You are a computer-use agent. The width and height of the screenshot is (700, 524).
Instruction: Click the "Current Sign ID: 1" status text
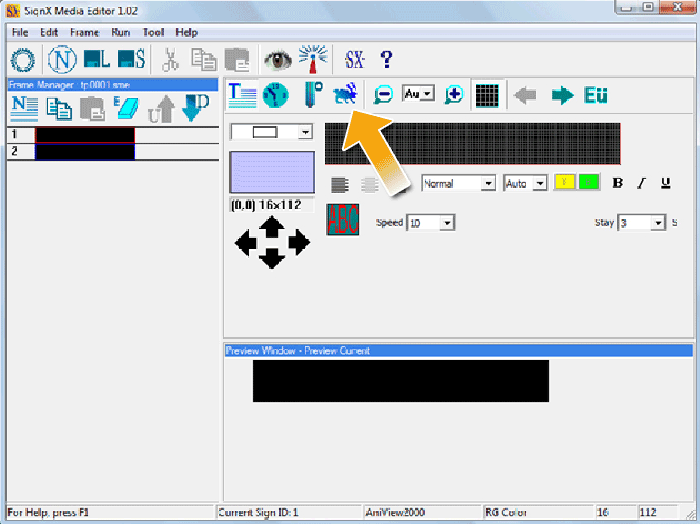pyautogui.click(x=258, y=512)
